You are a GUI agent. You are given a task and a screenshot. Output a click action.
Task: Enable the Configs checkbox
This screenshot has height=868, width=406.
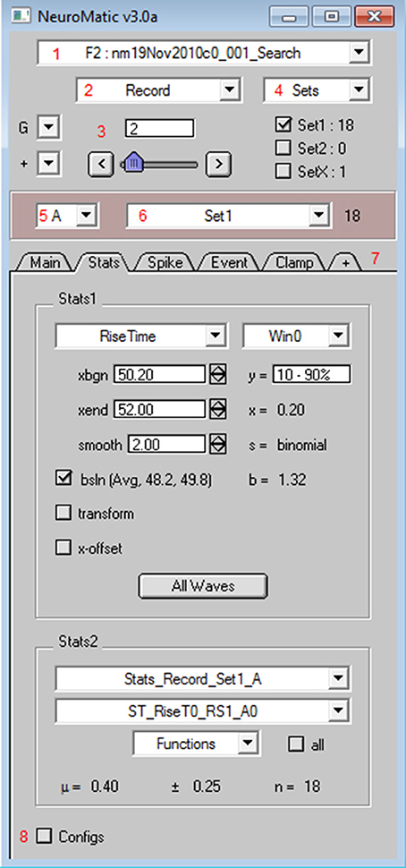click(x=43, y=836)
